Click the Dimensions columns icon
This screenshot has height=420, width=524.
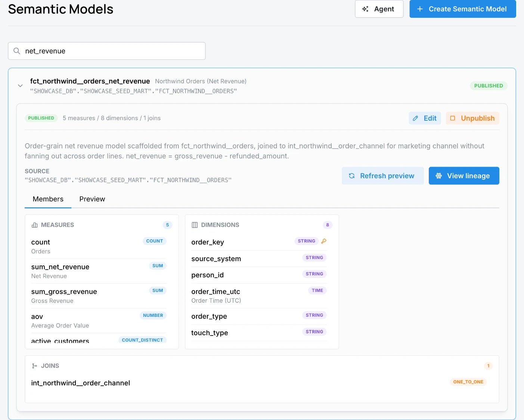pyautogui.click(x=195, y=225)
